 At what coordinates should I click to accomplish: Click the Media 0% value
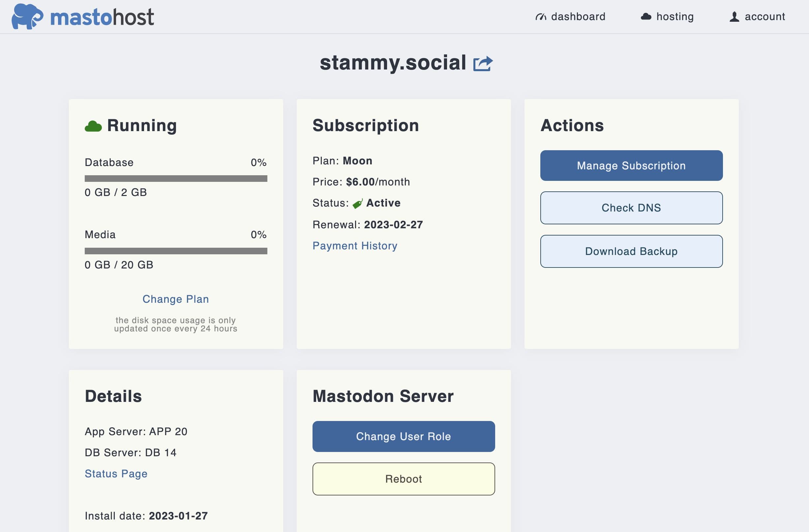click(259, 235)
